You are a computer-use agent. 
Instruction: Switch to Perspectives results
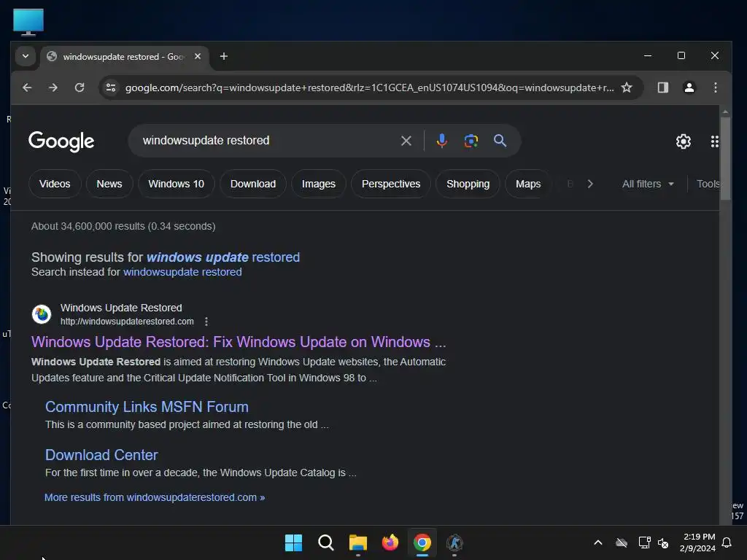(391, 184)
